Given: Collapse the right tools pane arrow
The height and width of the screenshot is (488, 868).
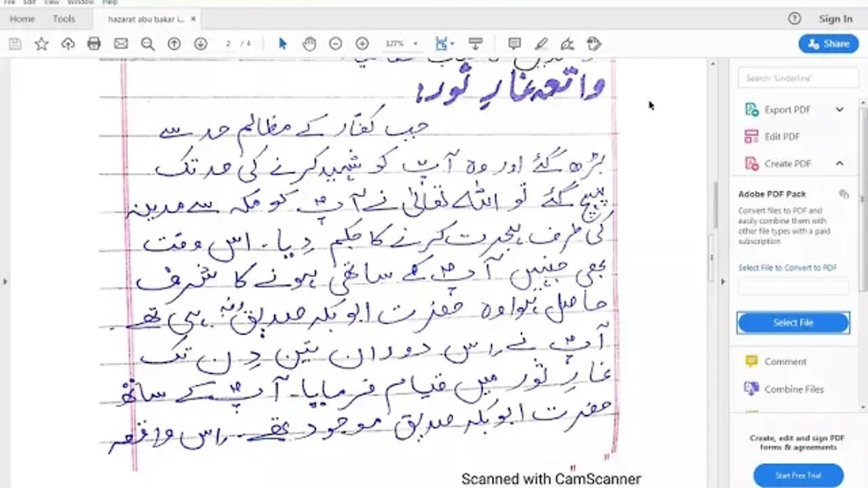Looking at the screenshot, I should [x=724, y=281].
